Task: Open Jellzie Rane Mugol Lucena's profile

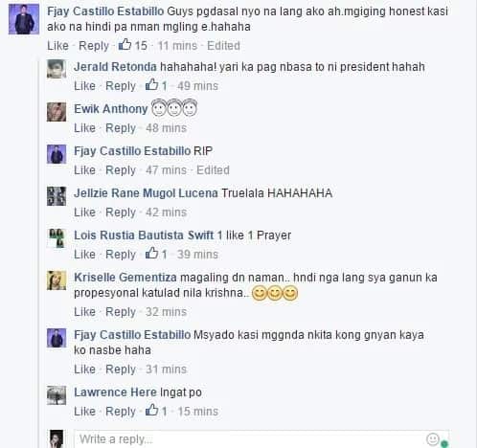Action: click(x=146, y=192)
